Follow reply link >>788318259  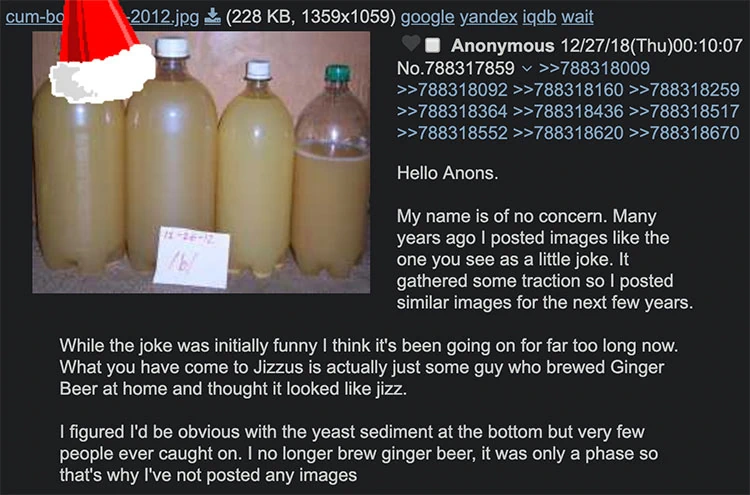click(684, 89)
